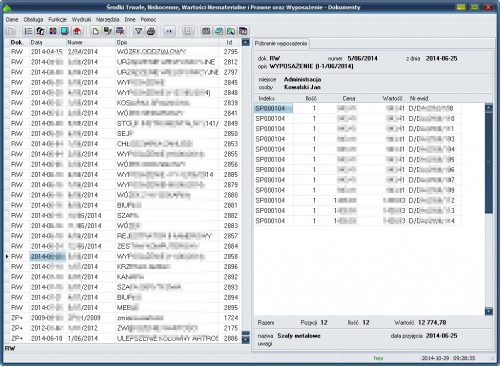Click the Indeks column header
This screenshot has width=500, height=367.
coord(267,98)
